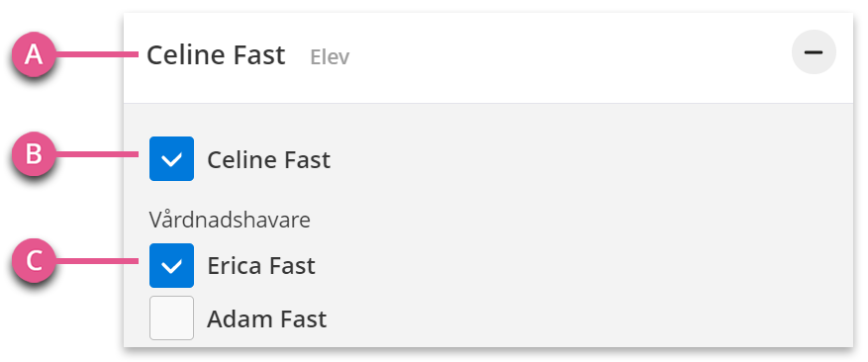868x362 pixels.
Task: Uncheck the Erica Fast guardian checkbox
Action: [x=171, y=266]
